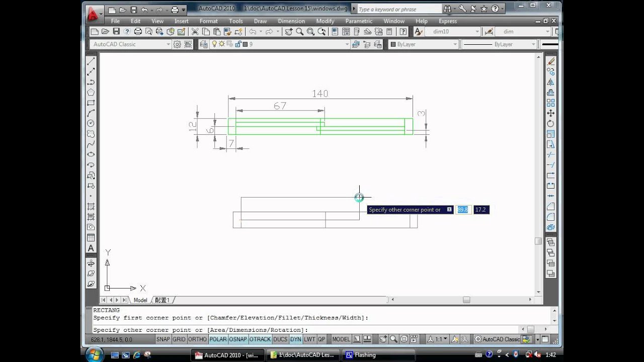Select the Polygon tool

91,93
